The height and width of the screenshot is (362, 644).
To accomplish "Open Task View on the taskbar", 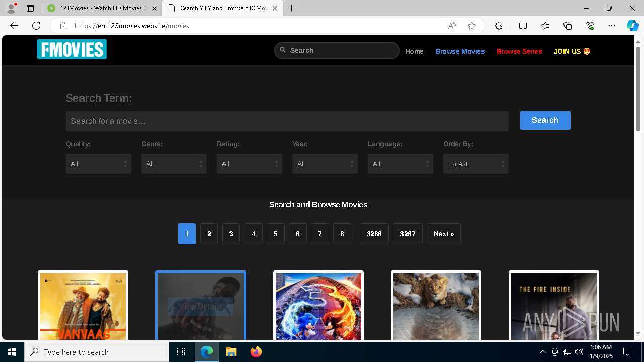I will point(181,352).
